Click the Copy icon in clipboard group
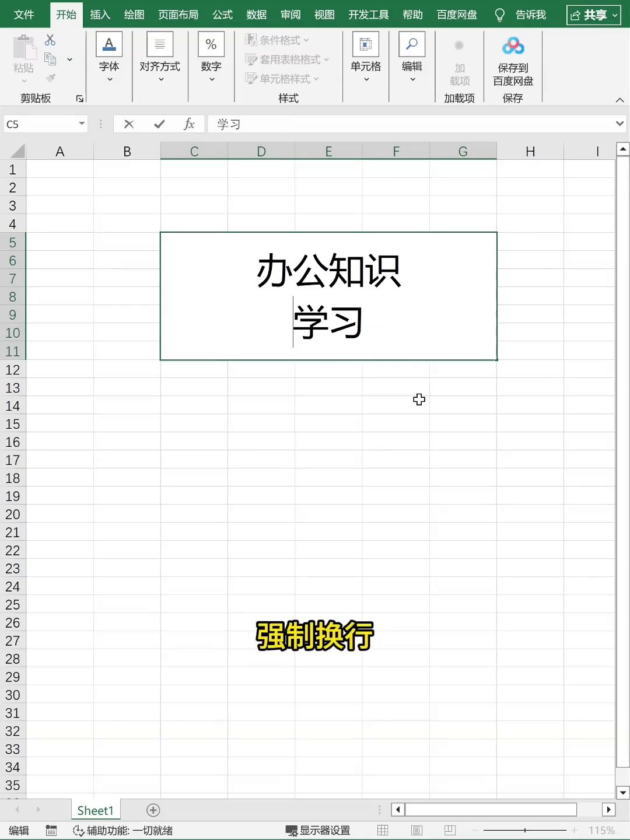 50,59
